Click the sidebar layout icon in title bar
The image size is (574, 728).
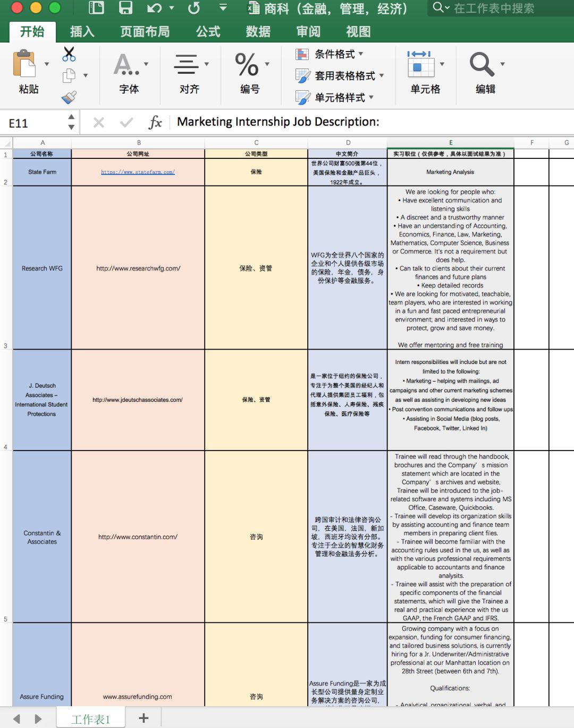coord(96,7)
